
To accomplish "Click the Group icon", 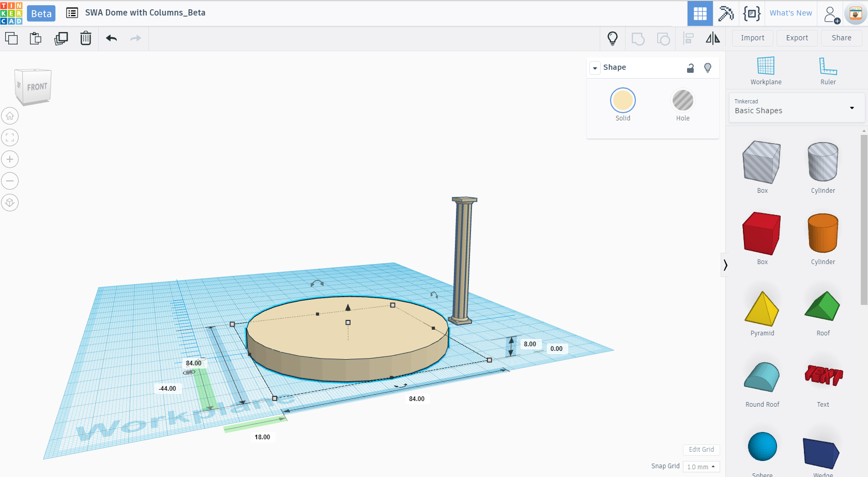I will [x=638, y=39].
